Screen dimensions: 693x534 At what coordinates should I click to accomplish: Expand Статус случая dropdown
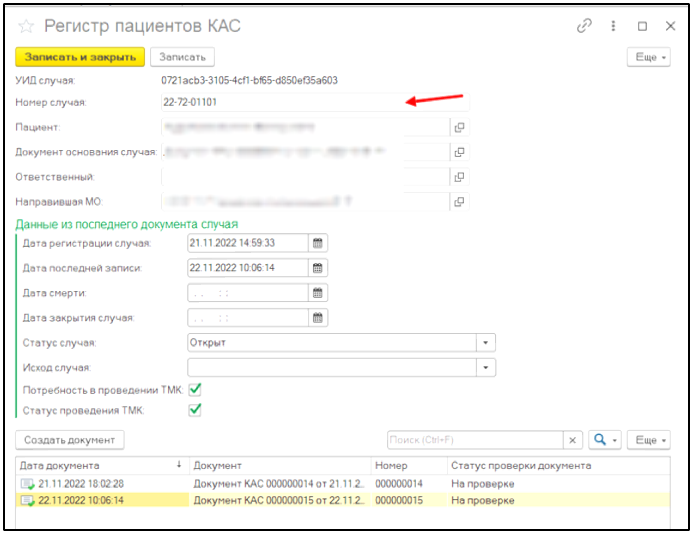coord(485,343)
